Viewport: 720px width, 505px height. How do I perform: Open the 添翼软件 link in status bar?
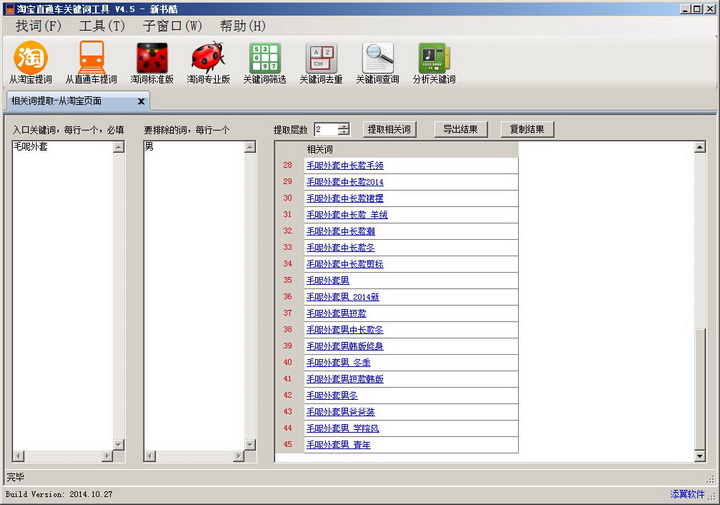pyautogui.click(x=687, y=494)
